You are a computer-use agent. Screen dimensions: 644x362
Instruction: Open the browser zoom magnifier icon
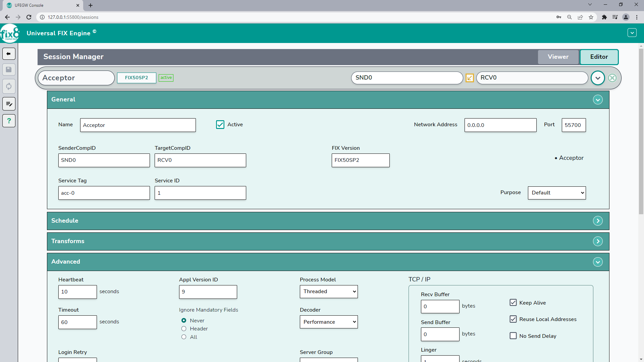point(570,17)
